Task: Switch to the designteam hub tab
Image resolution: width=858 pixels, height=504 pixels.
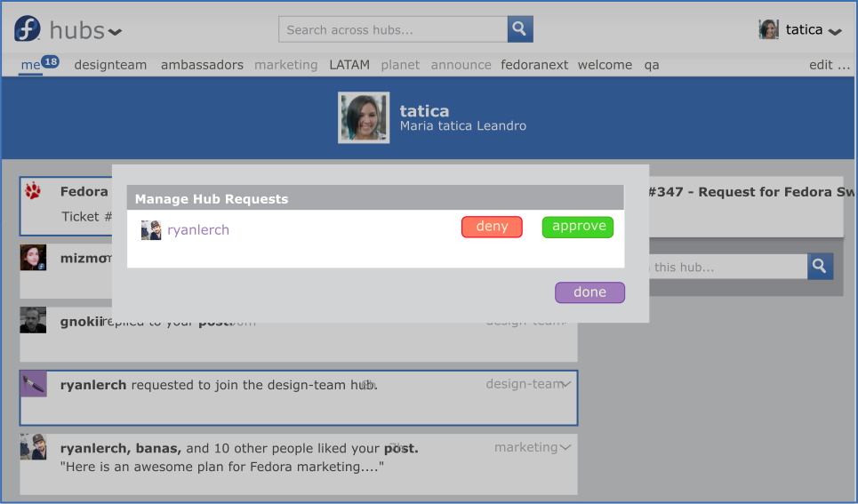Action: tap(110, 65)
